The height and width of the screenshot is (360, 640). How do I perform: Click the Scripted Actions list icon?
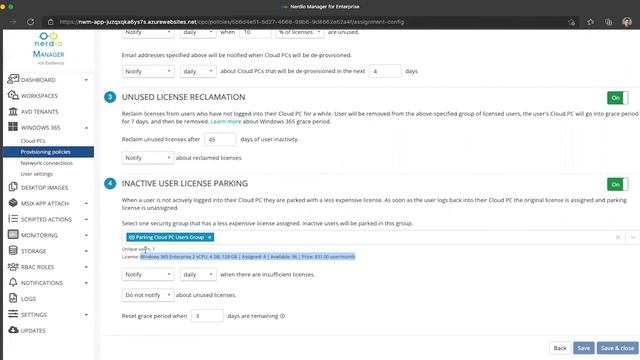point(13,219)
